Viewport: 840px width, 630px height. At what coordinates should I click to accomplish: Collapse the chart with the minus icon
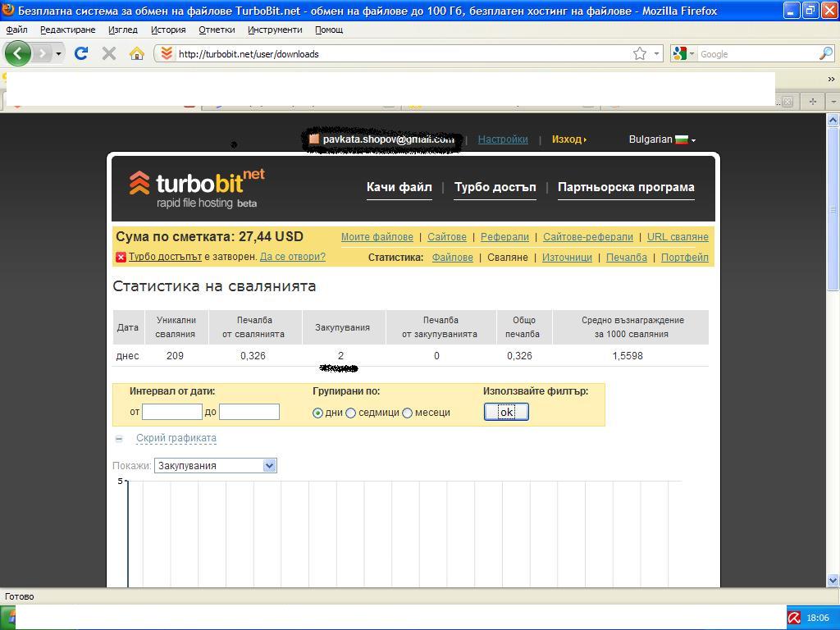119,439
